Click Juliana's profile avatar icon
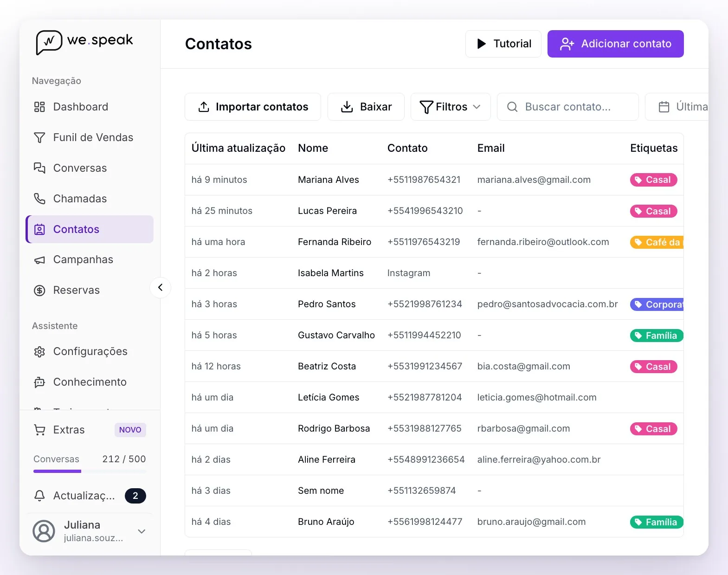The height and width of the screenshot is (575, 728). pyautogui.click(x=44, y=531)
